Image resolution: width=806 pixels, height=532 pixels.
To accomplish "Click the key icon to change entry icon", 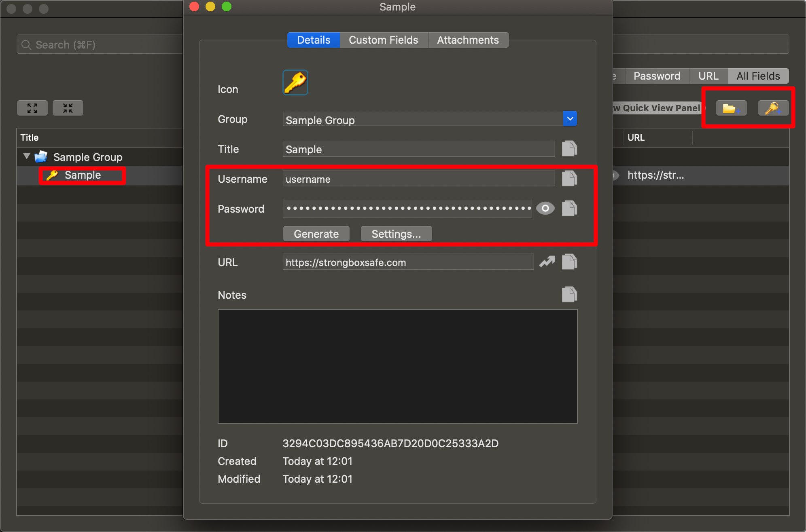I will pos(295,83).
